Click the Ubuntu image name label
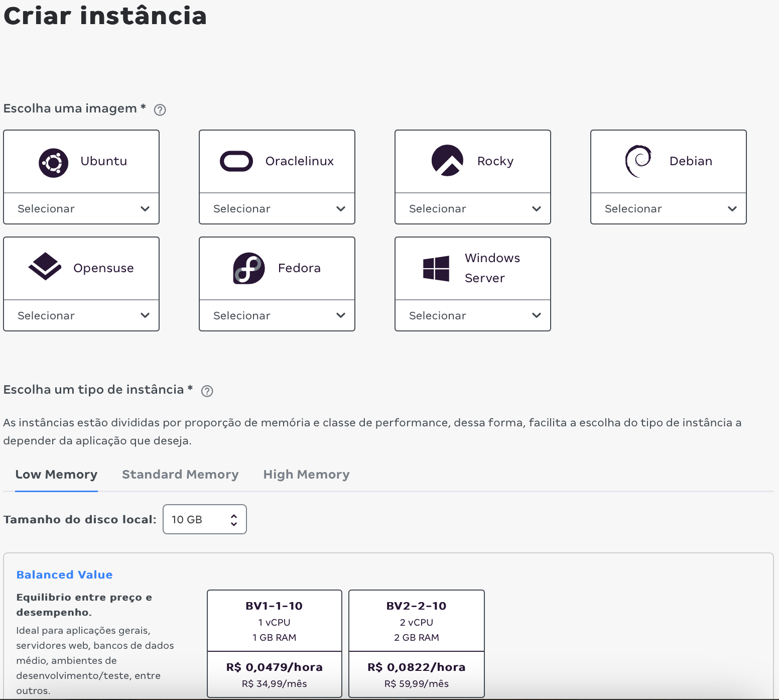 coord(104,161)
